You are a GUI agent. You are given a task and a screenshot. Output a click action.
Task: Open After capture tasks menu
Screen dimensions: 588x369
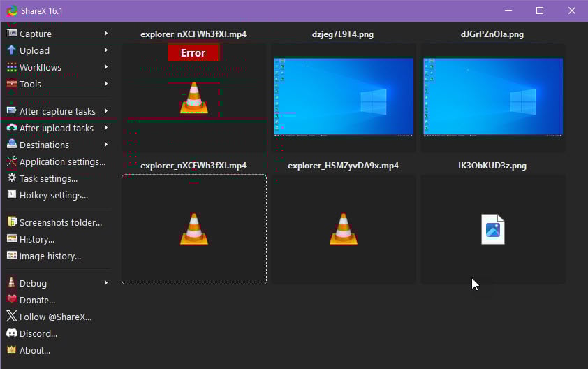click(x=58, y=111)
